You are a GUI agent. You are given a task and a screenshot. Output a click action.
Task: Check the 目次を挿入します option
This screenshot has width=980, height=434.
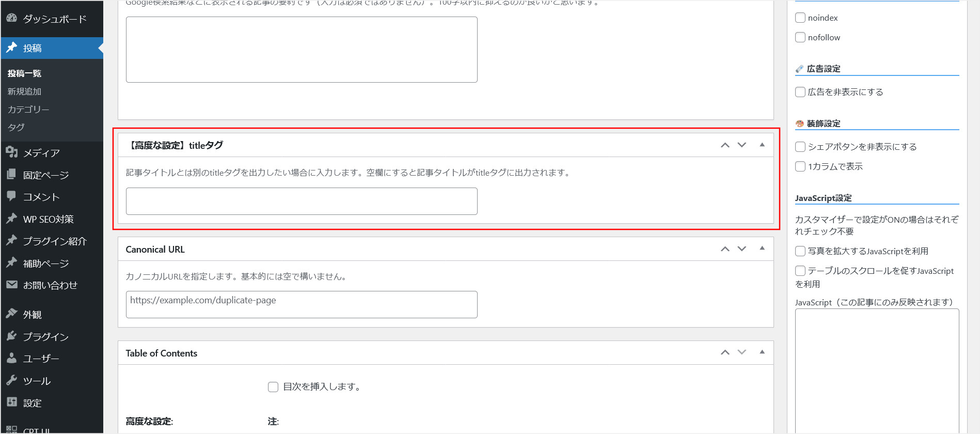pyautogui.click(x=273, y=386)
